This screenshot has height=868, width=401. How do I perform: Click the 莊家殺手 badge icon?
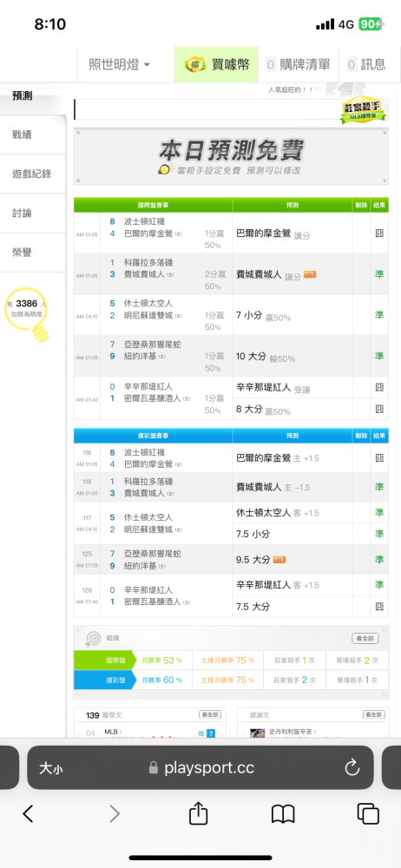pos(364,109)
